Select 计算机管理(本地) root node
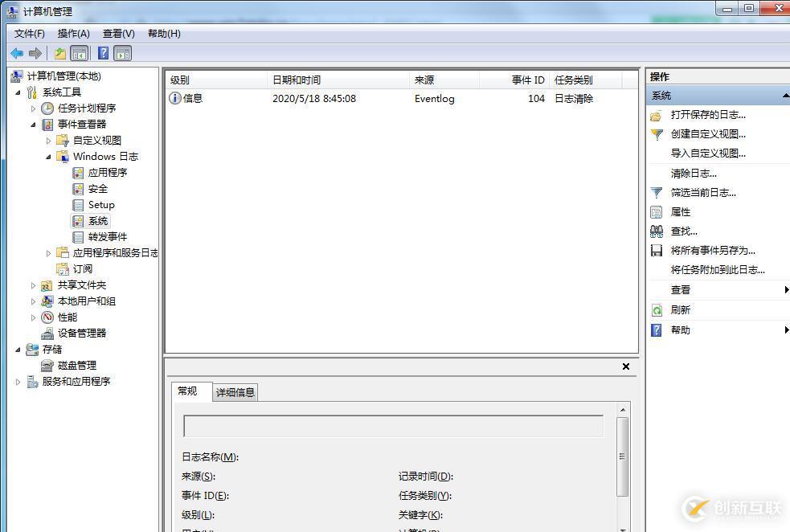The height and width of the screenshot is (532, 790). point(64,76)
